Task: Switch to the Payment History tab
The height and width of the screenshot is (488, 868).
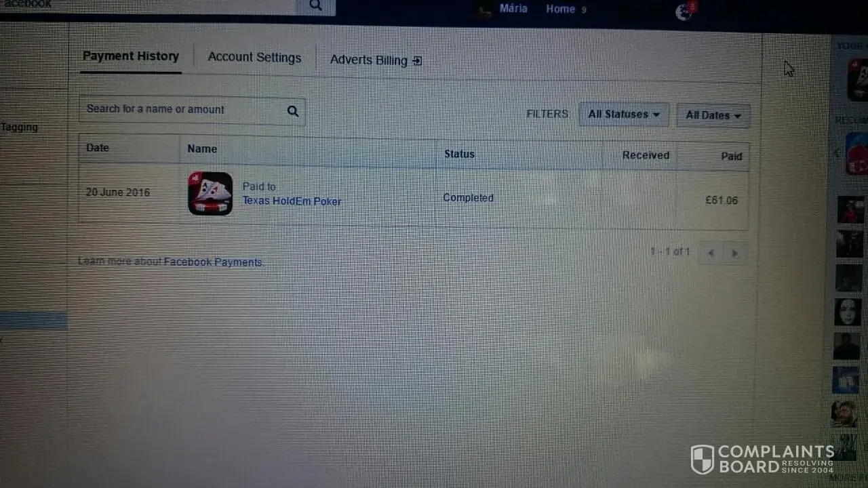Action: pyautogui.click(x=131, y=56)
